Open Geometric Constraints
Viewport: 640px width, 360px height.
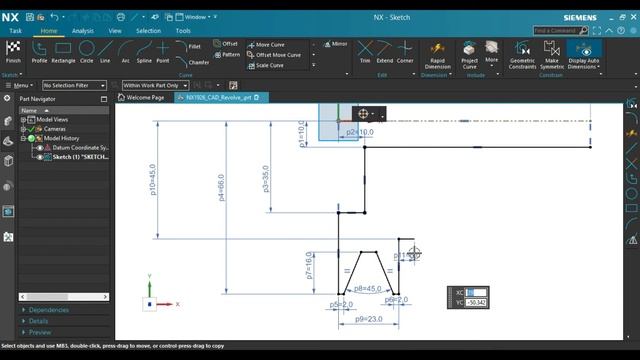tap(522, 55)
